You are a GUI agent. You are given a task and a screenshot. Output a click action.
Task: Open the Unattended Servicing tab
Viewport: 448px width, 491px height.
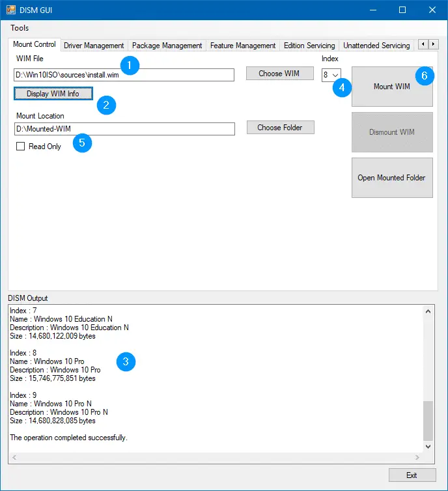pyautogui.click(x=376, y=46)
